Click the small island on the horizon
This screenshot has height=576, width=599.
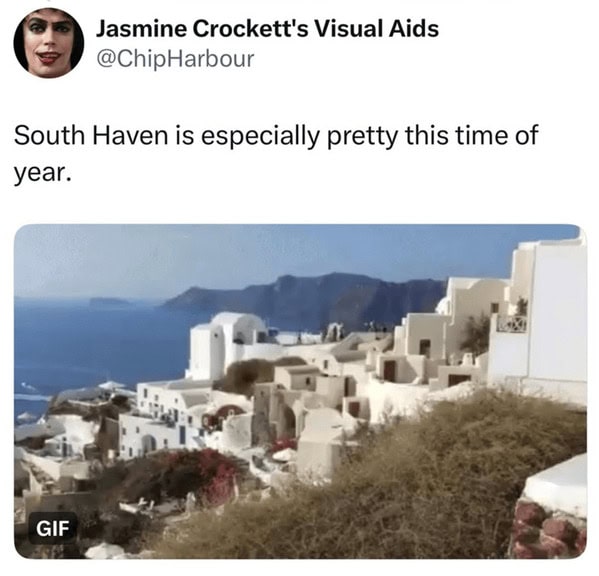pos(109,301)
